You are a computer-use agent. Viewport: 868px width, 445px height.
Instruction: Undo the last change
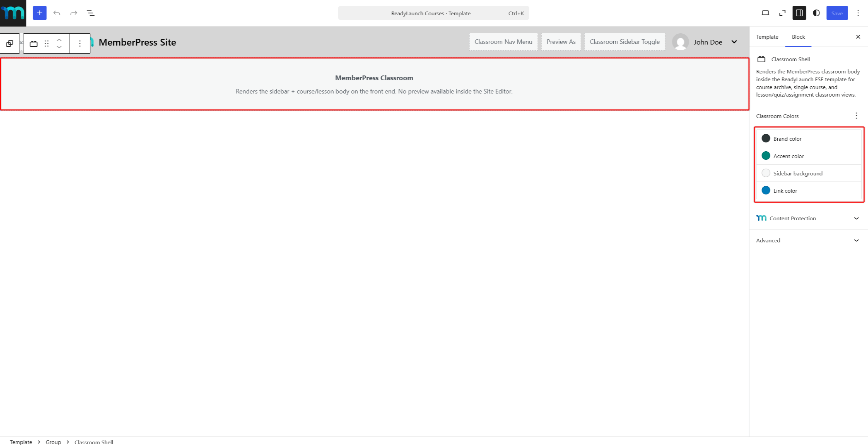coord(57,13)
